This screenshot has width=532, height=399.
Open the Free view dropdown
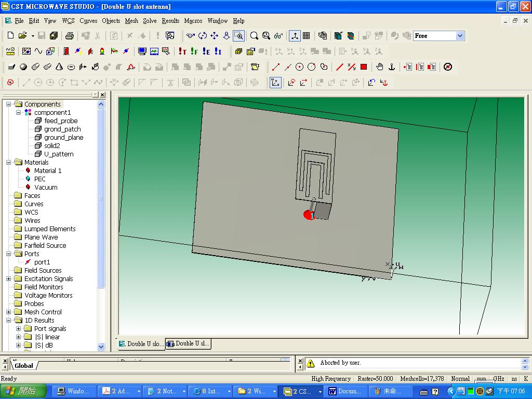[x=460, y=36]
